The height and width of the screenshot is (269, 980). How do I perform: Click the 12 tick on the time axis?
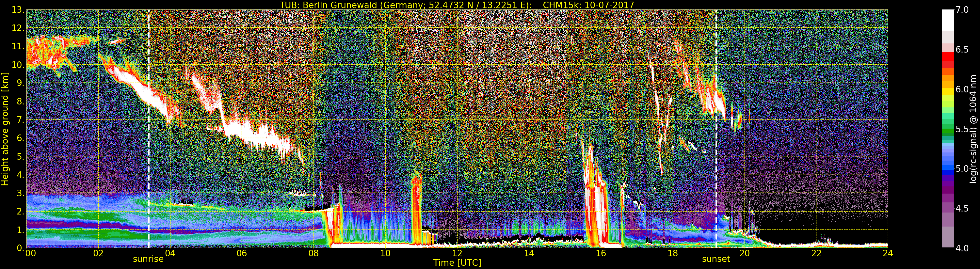coord(457,254)
